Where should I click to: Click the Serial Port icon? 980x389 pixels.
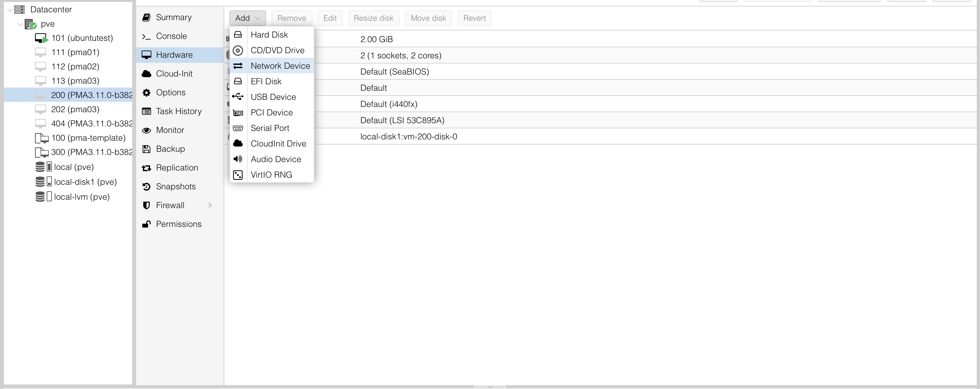(x=238, y=128)
